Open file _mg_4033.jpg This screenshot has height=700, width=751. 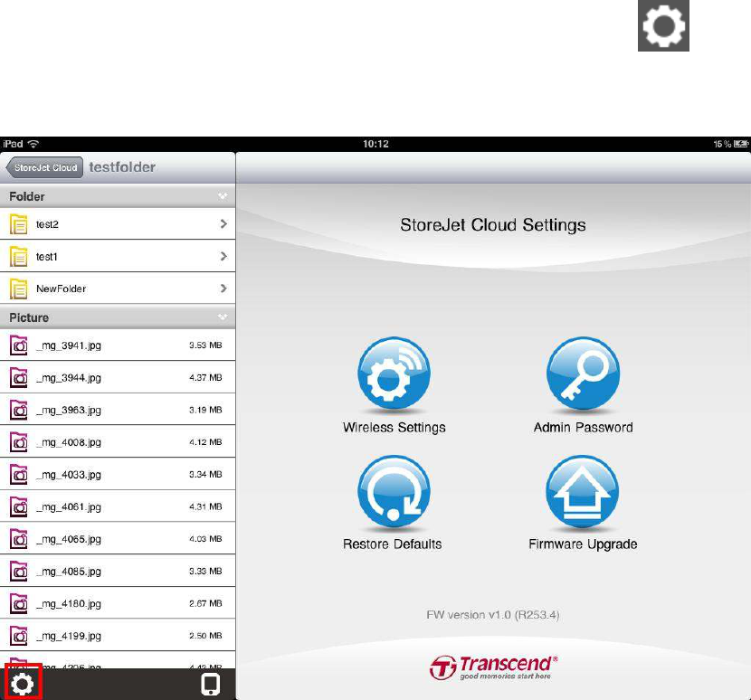118,475
